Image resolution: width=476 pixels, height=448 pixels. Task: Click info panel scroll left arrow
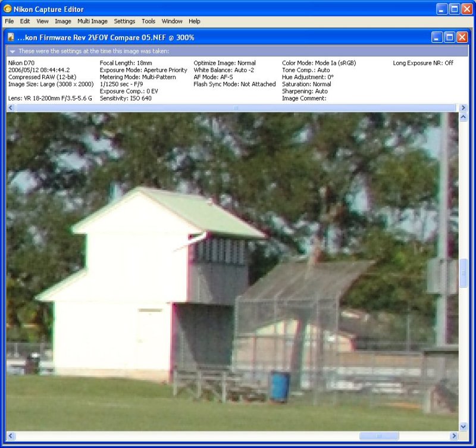(x=11, y=108)
